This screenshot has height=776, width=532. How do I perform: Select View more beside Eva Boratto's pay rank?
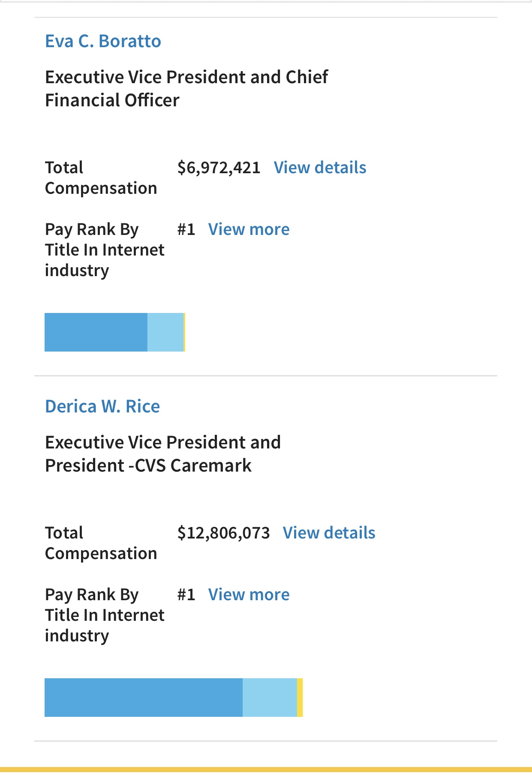pyautogui.click(x=249, y=229)
